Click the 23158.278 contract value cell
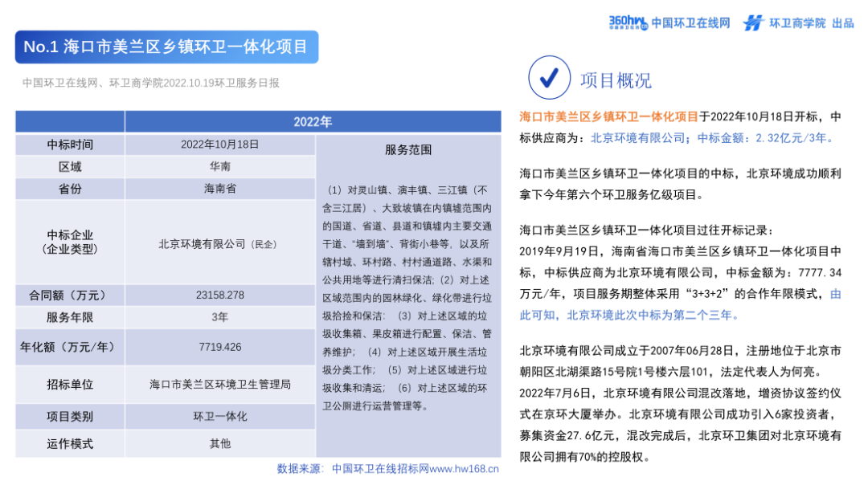This screenshot has width=868, height=485. (219, 295)
